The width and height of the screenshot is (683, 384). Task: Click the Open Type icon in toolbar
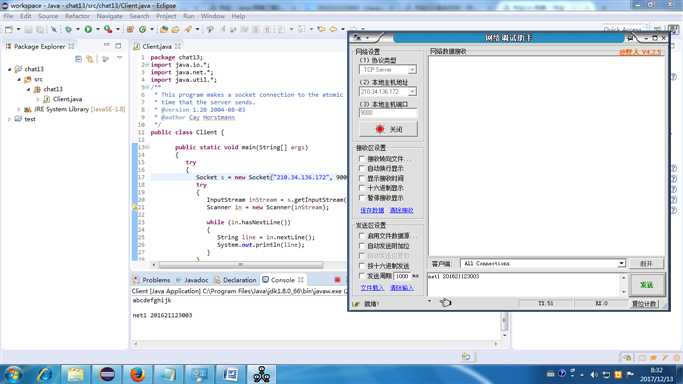pos(164,29)
